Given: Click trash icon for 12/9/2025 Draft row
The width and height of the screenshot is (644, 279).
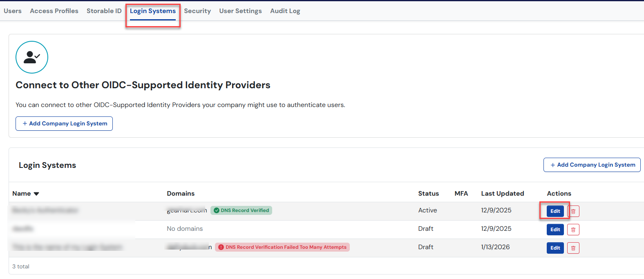Looking at the screenshot, I should click(x=573, y=230).
